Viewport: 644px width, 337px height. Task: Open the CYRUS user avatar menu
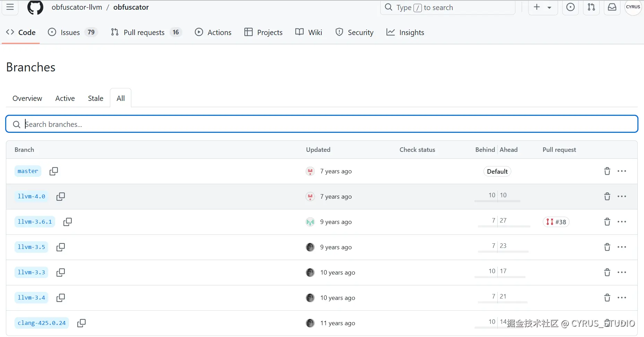pyautogui.click(x=633, y=7)
